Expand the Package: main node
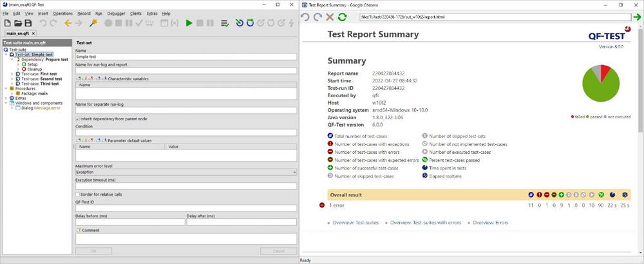The width and height of the screenshot is (644, 264). point(12,93)
